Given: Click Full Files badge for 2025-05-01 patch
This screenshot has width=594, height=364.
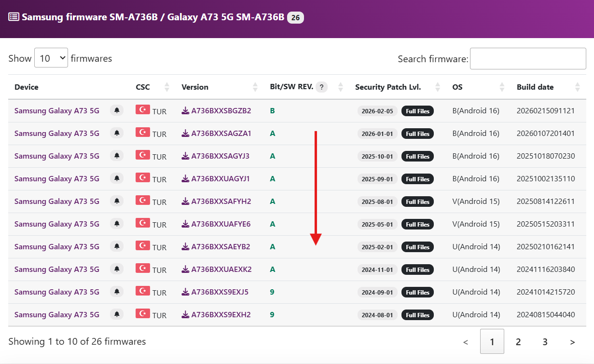Looking at the screenshot, I should coord(417,224).
